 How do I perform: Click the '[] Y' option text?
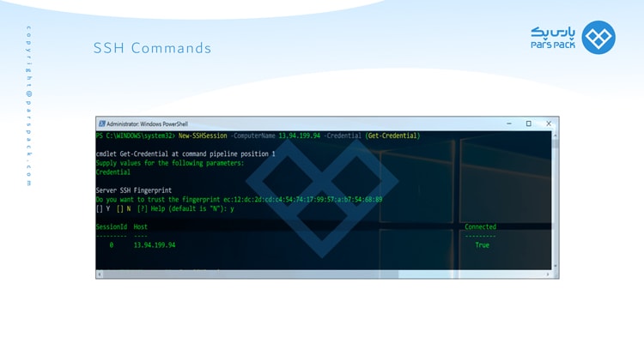[103, 208]
